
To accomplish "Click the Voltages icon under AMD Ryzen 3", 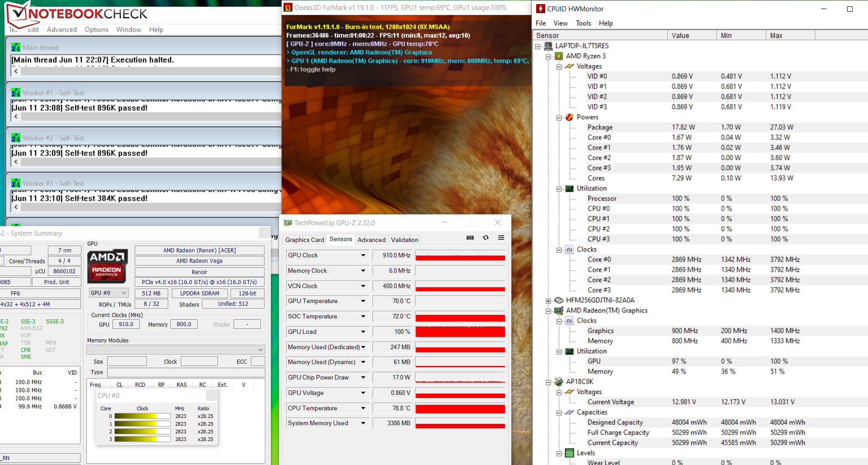I will click(x=570, y=66).
